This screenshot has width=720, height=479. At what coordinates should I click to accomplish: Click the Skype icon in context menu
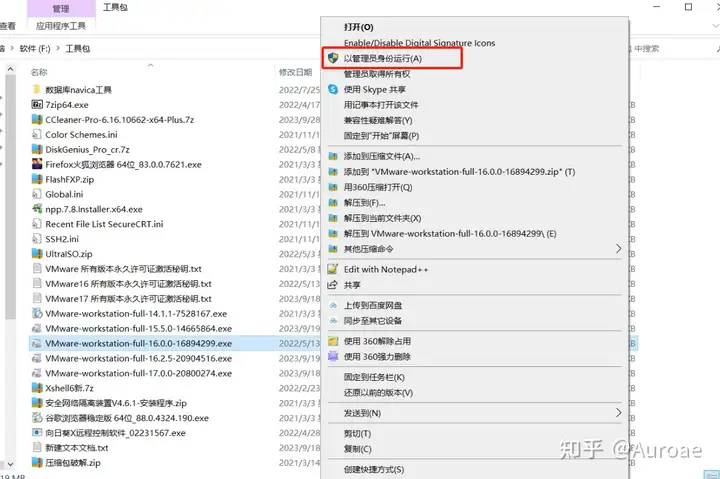[333, 89]
